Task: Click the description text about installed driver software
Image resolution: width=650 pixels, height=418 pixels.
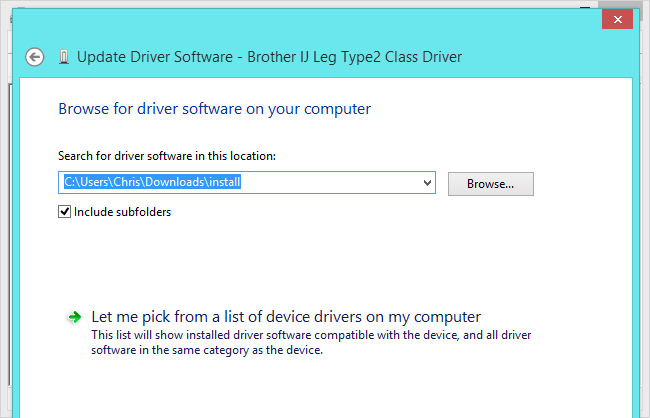Action: pyautogui.click(x=310, y=335)
